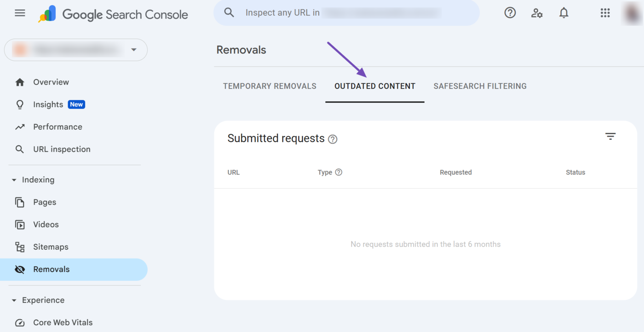Select the Outdated Content tab
644x332 pixels.
374,86
